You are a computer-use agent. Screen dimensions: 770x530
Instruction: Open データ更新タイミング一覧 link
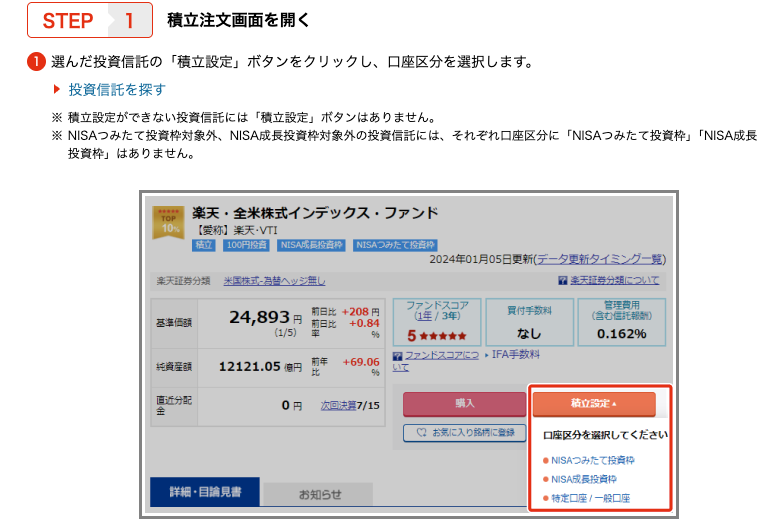[x=600, y=259]
